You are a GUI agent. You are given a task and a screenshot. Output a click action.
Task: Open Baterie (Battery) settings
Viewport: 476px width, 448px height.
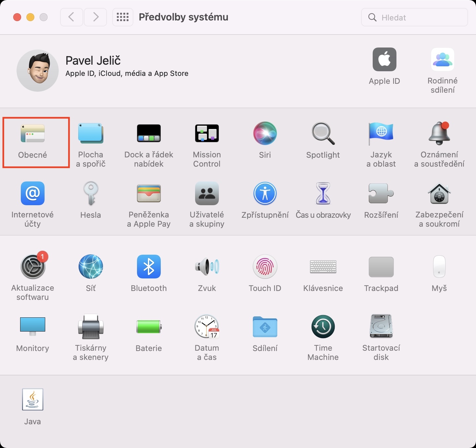coord(149,327)
